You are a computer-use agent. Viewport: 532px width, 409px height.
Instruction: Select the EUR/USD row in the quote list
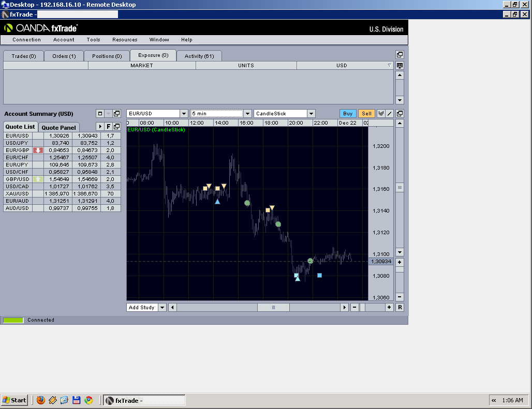point(62,135)
